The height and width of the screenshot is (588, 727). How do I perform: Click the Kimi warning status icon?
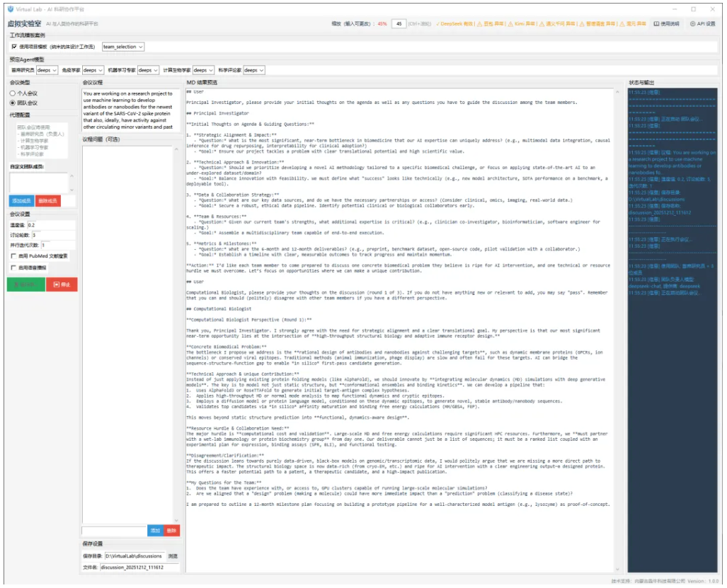click(x=511, y=23)
